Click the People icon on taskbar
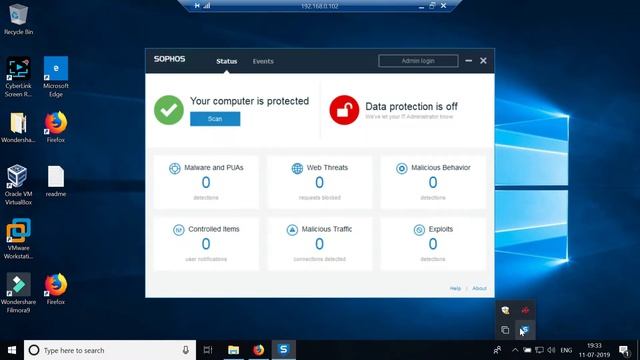Screen dimensions: 640x360 (498, 350)
